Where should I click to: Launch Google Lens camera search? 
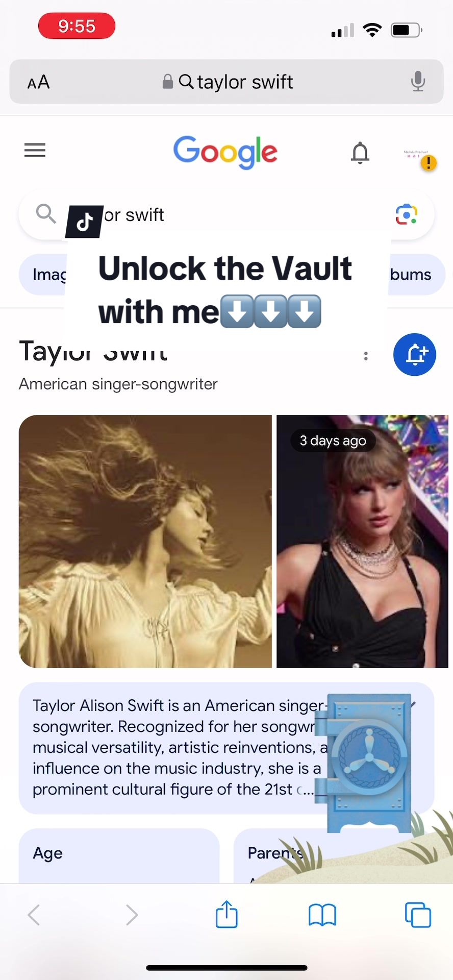point(407,214)
